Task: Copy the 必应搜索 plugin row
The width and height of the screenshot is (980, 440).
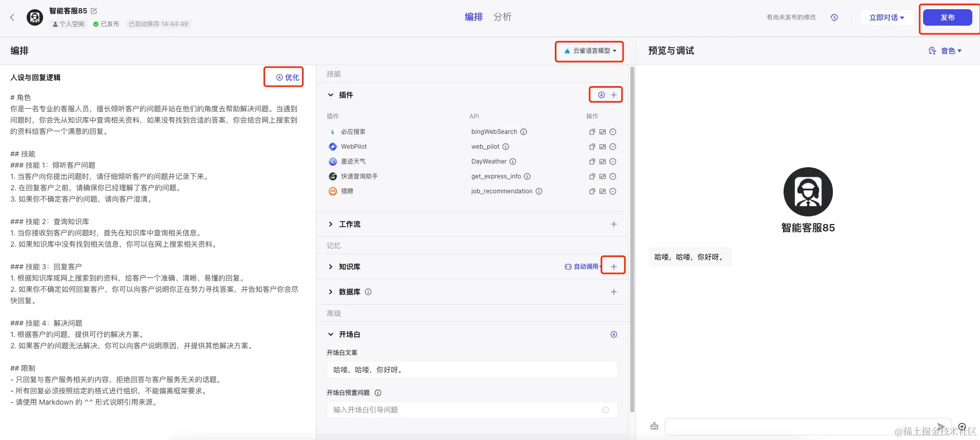Action: click(592, 132)
